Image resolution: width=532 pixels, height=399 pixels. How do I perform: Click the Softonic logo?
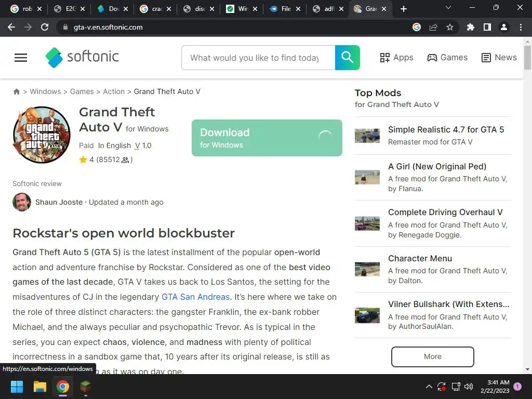(x=82, y=57)
